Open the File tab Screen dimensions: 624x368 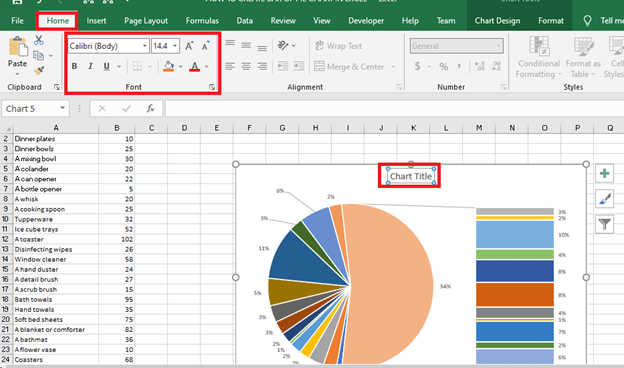click(x=18, y=21)
